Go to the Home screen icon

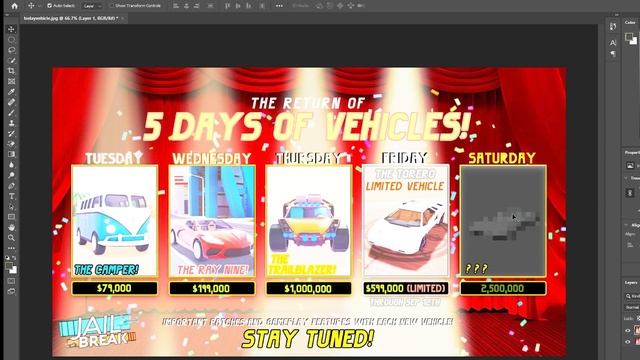pos(15,6)
